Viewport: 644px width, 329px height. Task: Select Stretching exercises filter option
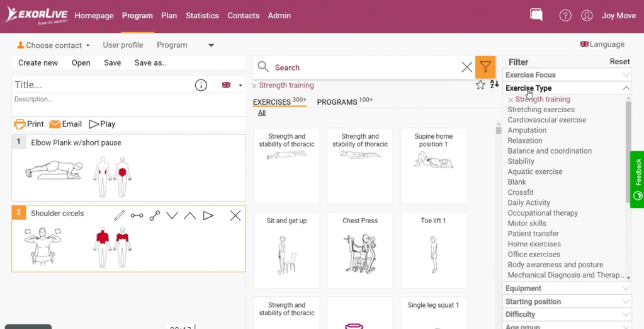coord(541,110)
